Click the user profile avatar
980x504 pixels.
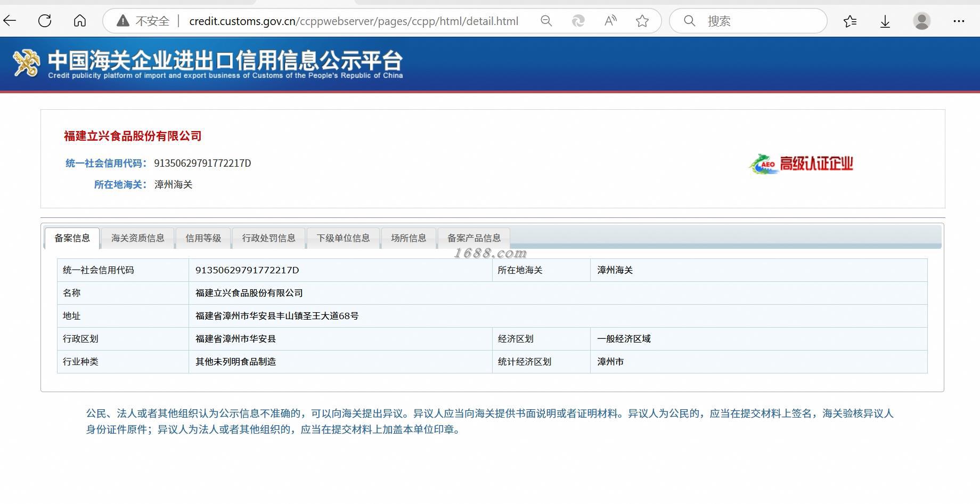(x=922, y=21)
